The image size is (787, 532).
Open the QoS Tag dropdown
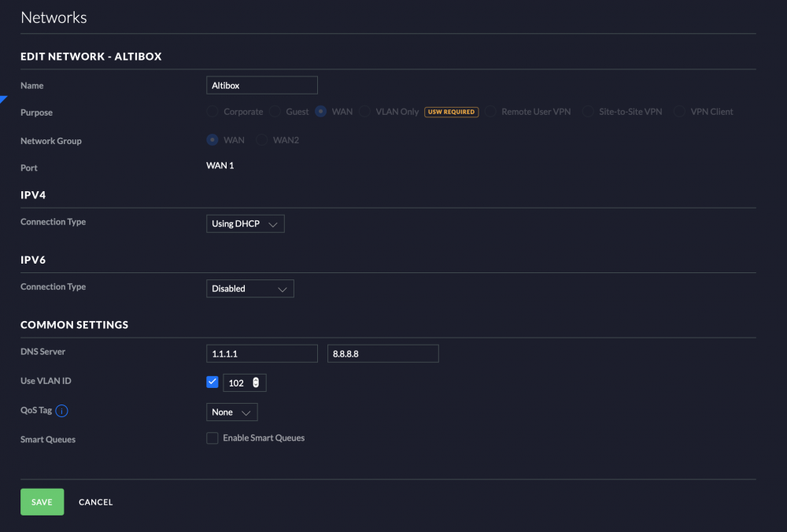pyautogui.click(x=231, y=412)
